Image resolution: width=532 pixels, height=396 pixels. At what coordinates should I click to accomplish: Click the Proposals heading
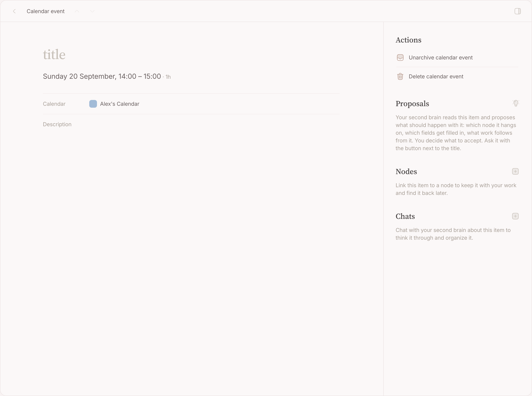click(x=412, y=104)
